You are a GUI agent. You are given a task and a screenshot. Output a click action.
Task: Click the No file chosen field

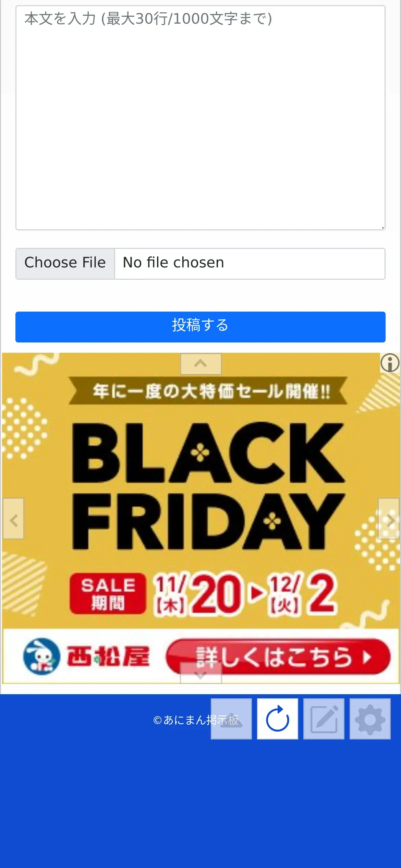tap(250, 264)
